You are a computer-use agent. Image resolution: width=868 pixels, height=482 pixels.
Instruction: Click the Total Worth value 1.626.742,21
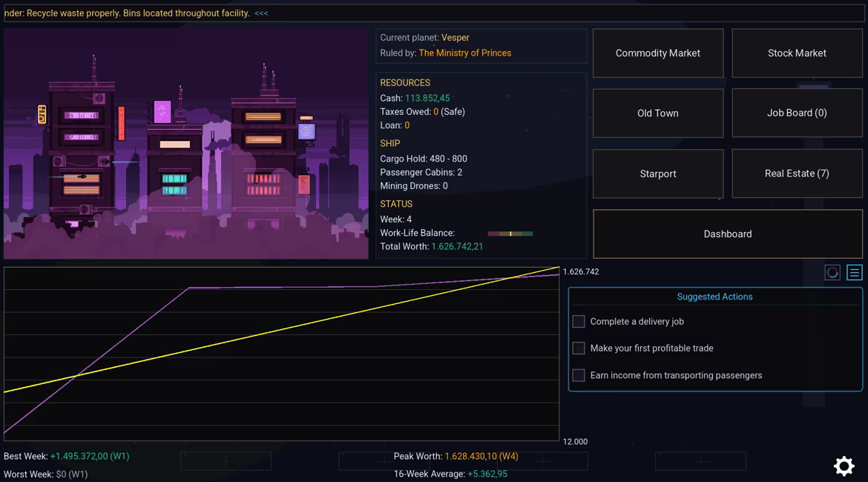point(457,247)
